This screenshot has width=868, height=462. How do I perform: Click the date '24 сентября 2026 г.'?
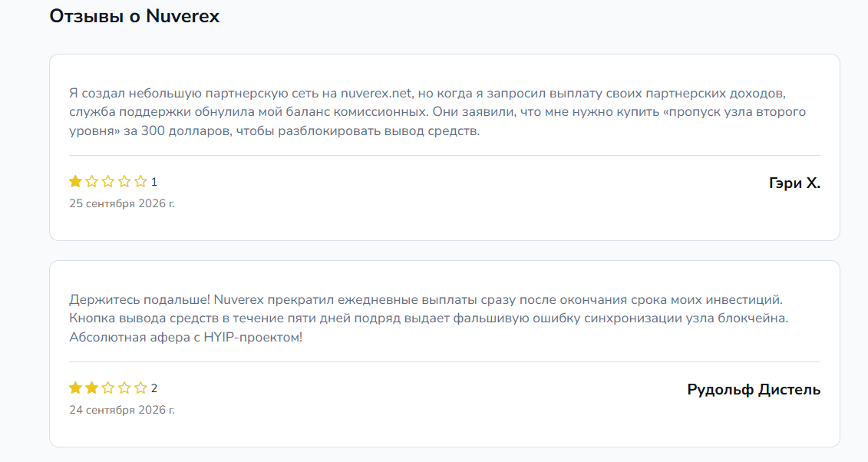pos(122,410)
